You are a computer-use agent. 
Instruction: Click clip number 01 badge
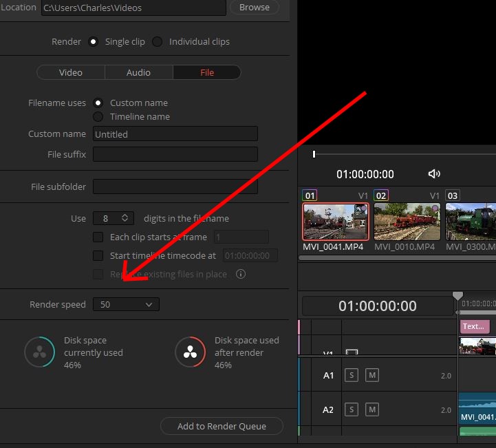(310, 195)
